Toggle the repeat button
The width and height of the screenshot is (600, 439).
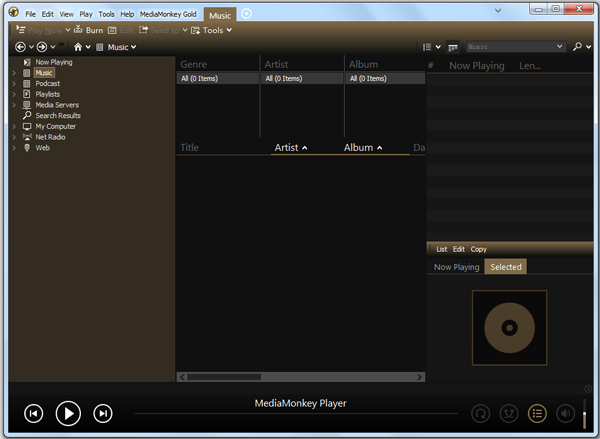(x=481, y=413)
